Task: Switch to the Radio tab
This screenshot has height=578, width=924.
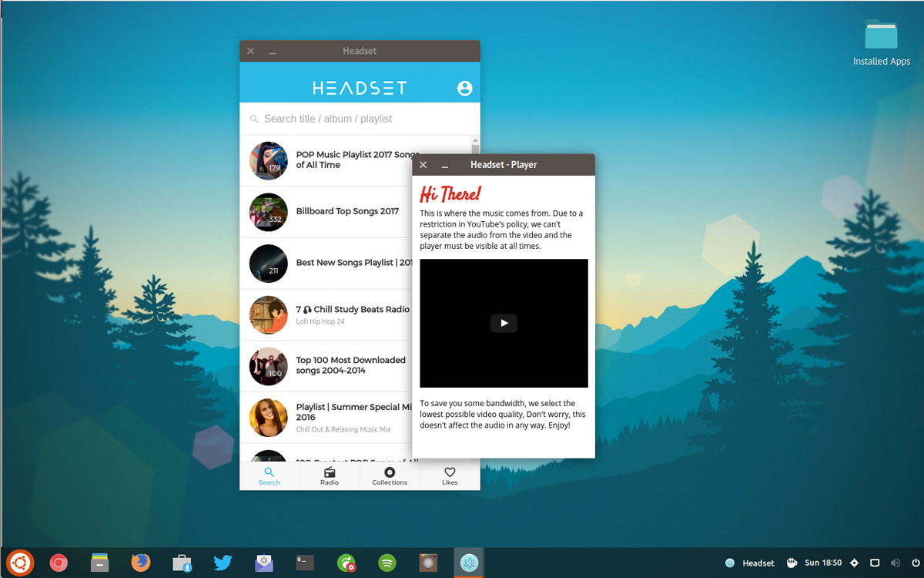Action: pyautogui.click(x=330, y=476)
